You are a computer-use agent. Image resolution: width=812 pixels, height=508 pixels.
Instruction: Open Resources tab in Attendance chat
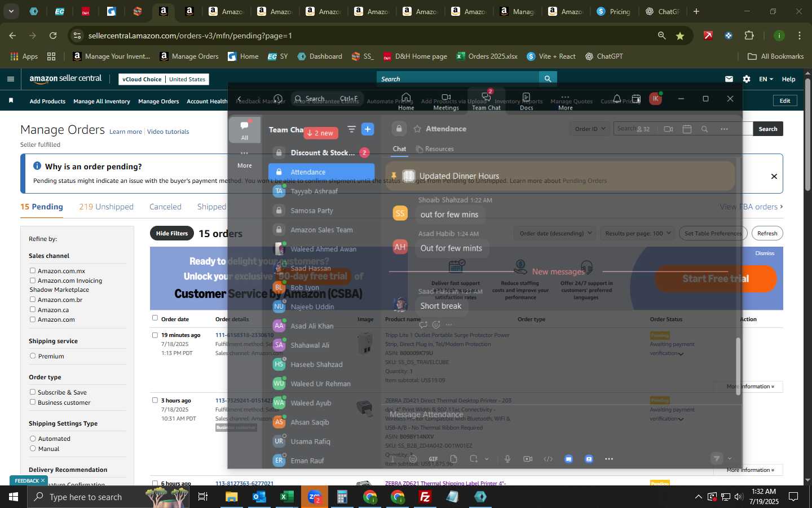tap(435, 149)
